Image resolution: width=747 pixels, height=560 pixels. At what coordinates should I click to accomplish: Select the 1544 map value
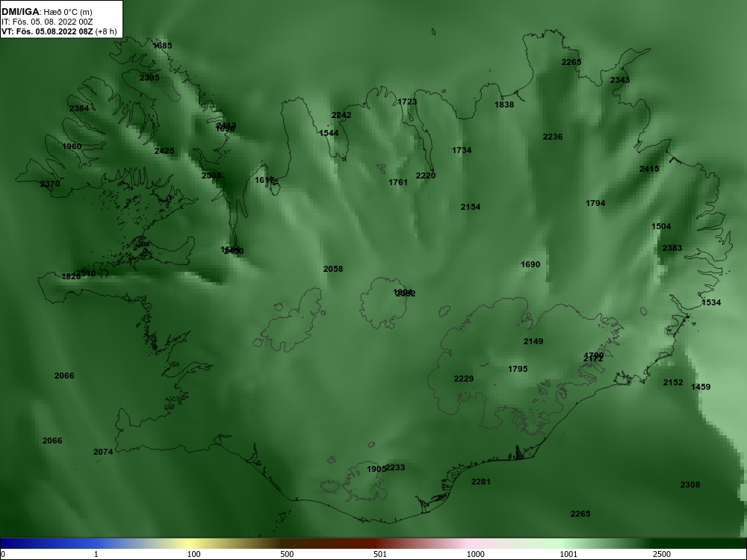tap(329, 134)
